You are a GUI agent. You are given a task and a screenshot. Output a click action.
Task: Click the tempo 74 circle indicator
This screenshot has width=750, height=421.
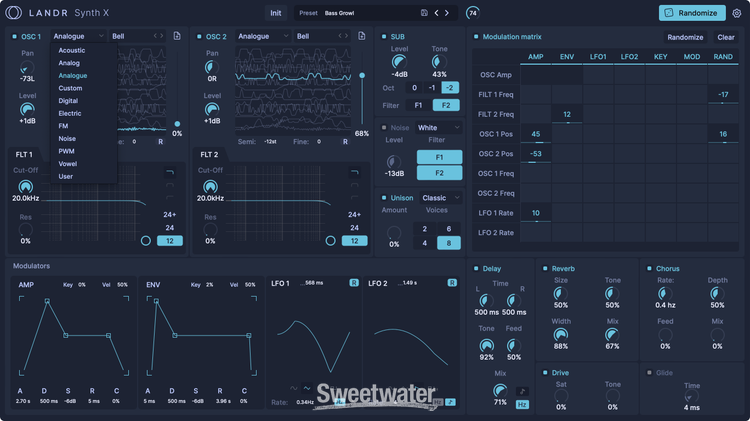[473, 13]
